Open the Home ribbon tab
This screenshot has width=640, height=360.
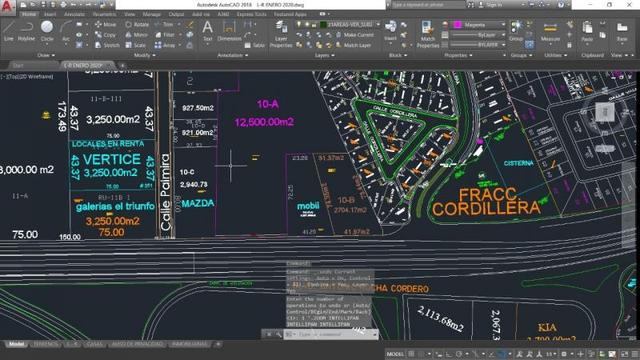[29, 14]
